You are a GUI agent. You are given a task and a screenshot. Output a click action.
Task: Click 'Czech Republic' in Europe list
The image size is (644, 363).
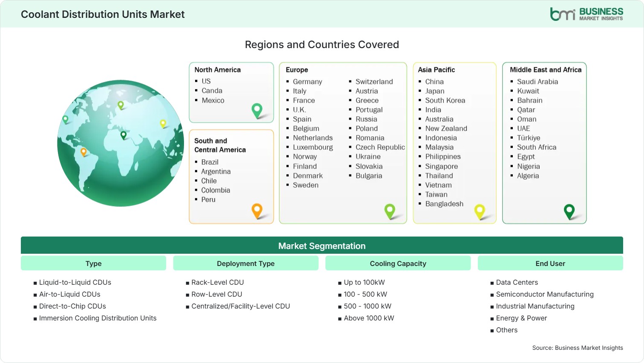pos(380,147)
